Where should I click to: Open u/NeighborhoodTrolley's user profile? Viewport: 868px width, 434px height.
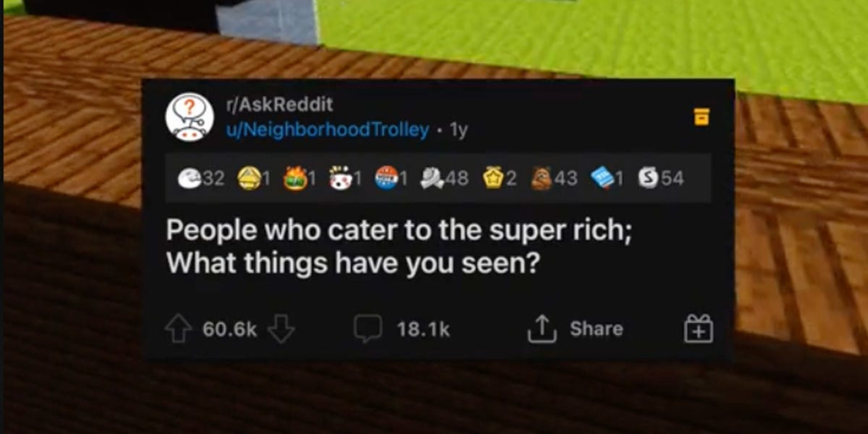click(x=328, y=130)
